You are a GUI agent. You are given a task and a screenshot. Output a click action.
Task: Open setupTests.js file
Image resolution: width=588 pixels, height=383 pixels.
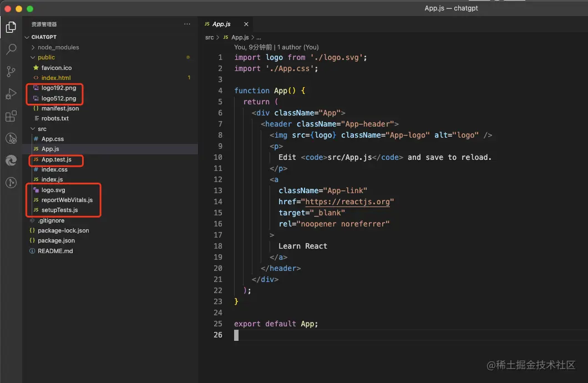59,210
